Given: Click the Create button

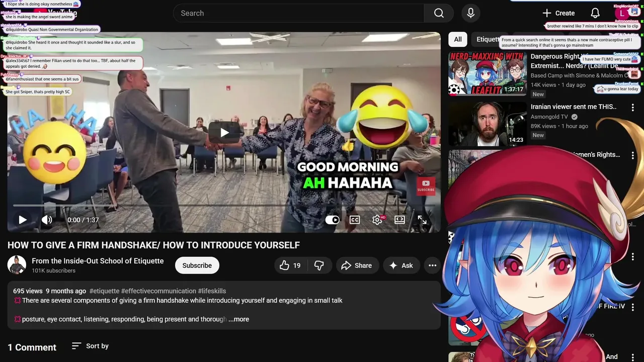Looking at the screenshot, I should (x=559, y=13).
